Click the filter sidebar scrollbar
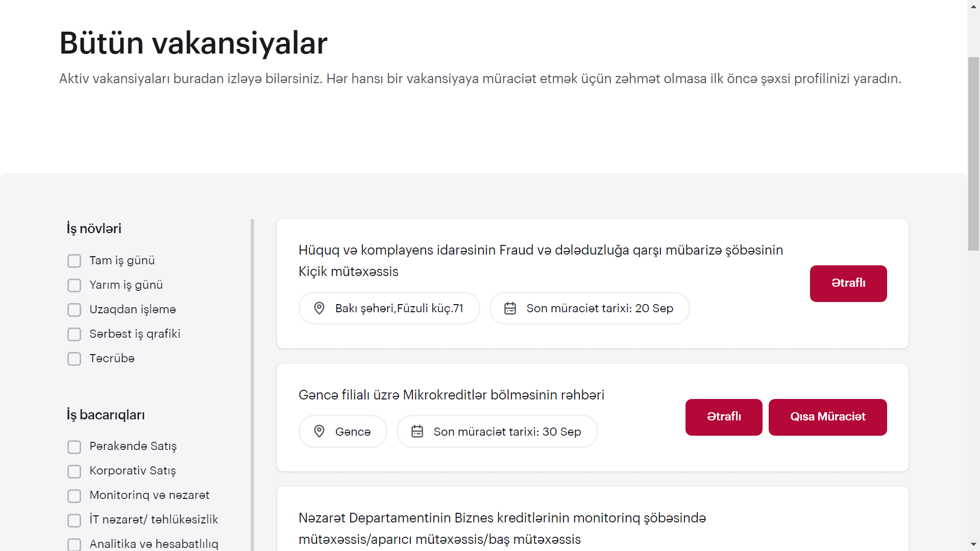 click(x=253, y=385)
